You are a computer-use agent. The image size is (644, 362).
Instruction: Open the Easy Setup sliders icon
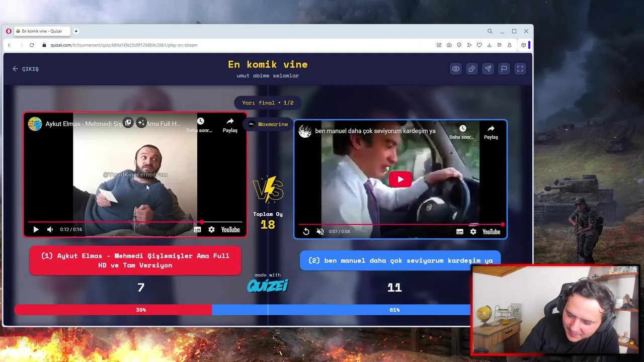coord(499,45)
